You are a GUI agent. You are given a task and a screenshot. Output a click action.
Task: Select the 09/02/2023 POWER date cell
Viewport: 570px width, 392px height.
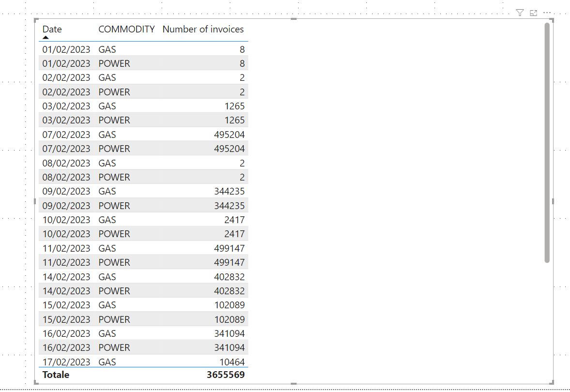tap(66, 206)
